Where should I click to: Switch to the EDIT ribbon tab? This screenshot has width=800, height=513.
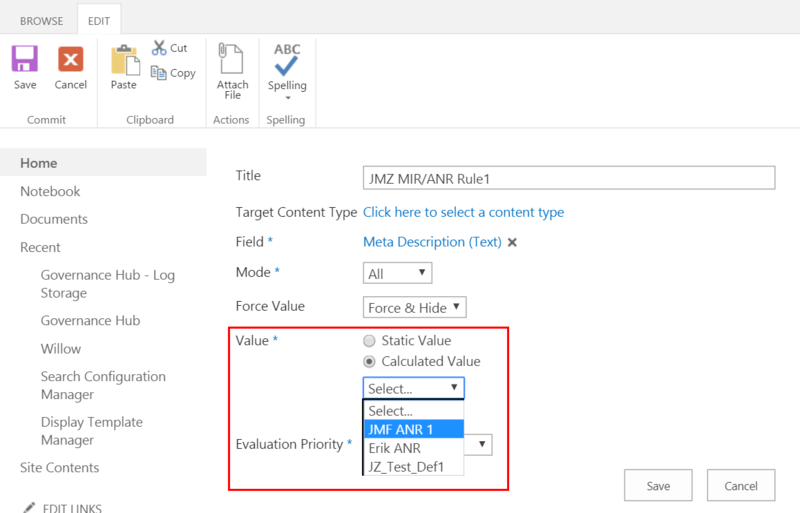coord(99,20)
